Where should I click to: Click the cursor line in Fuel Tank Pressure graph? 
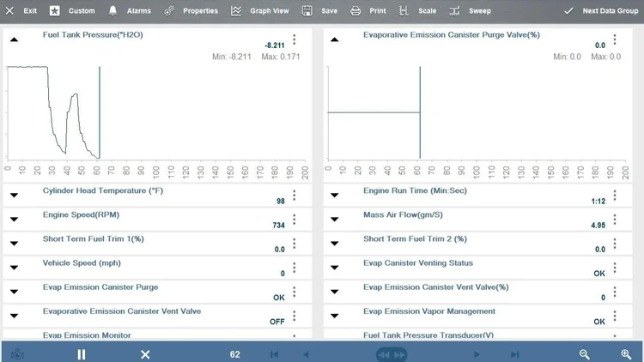coord(100,112)
